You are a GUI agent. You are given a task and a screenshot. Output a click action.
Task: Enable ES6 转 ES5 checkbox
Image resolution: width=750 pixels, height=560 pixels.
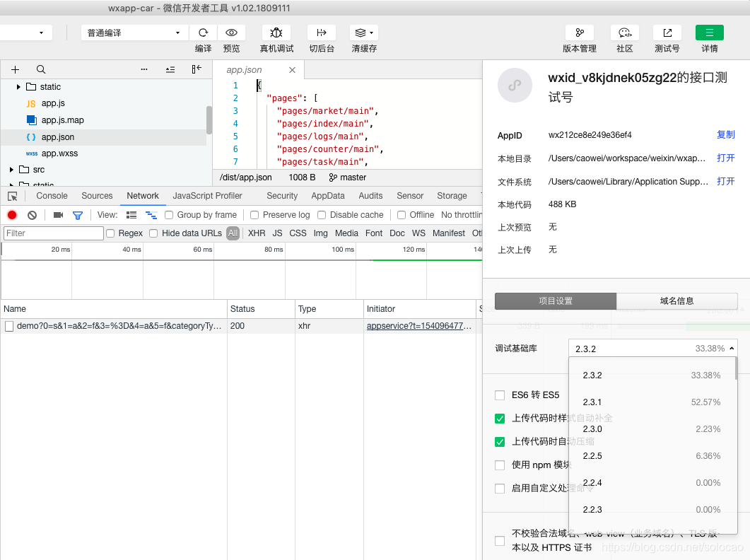pos(500,395)
